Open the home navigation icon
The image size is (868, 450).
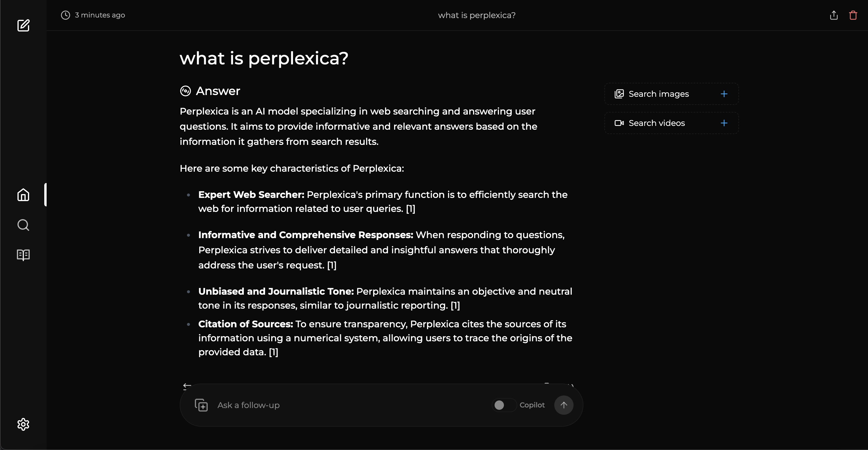(x=23, y=195)
